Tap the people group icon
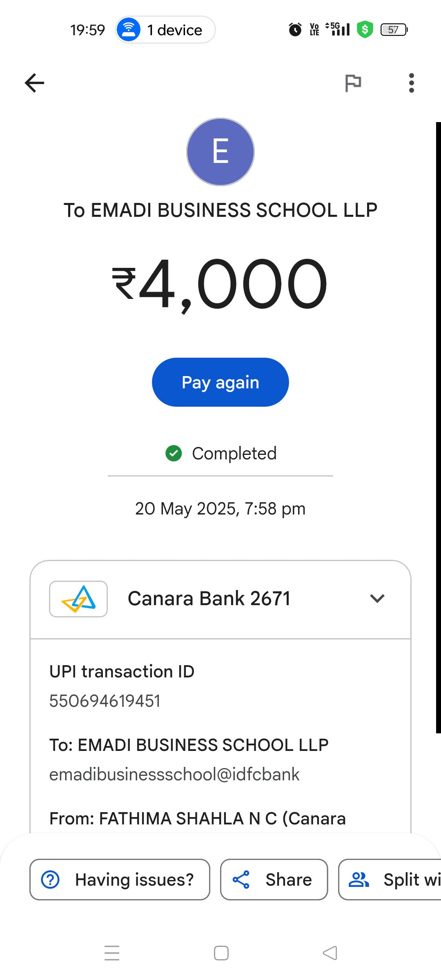This screenshot has width=441, height=980. point(359,880)
